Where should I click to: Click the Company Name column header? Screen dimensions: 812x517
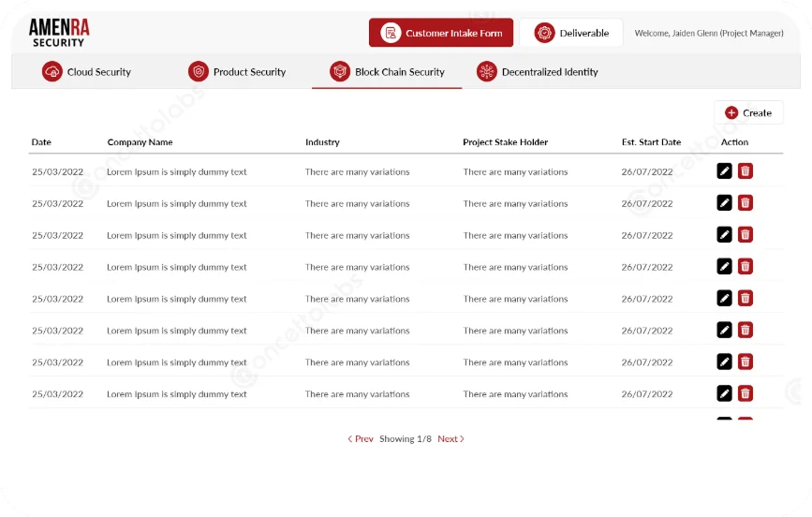click(x=140, y=142)
